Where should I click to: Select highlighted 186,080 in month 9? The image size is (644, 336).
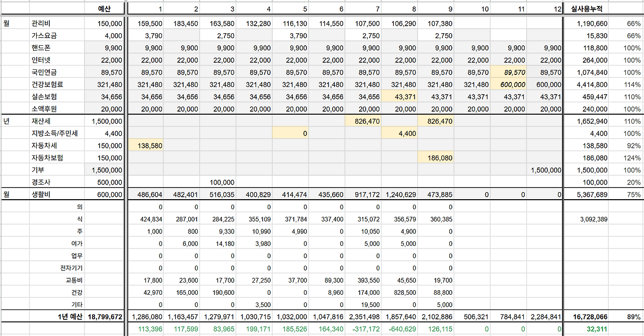point(440,158)
